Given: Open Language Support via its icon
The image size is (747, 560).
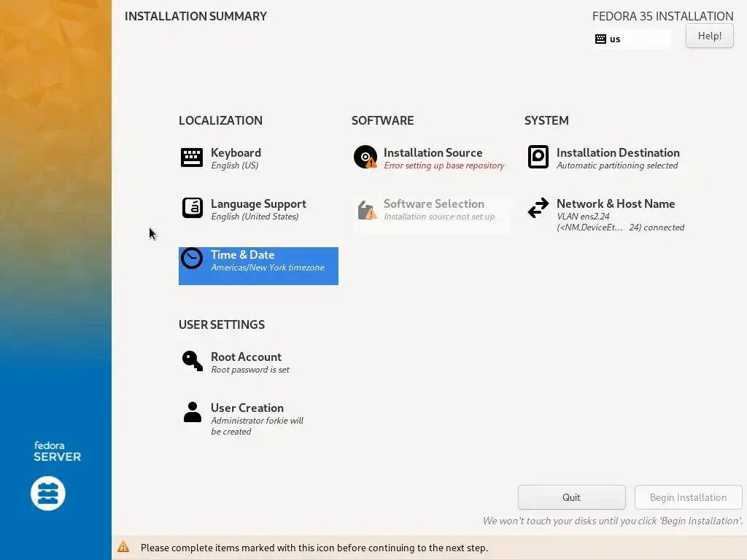Looking at the screenshot, I should coord(193,208).
